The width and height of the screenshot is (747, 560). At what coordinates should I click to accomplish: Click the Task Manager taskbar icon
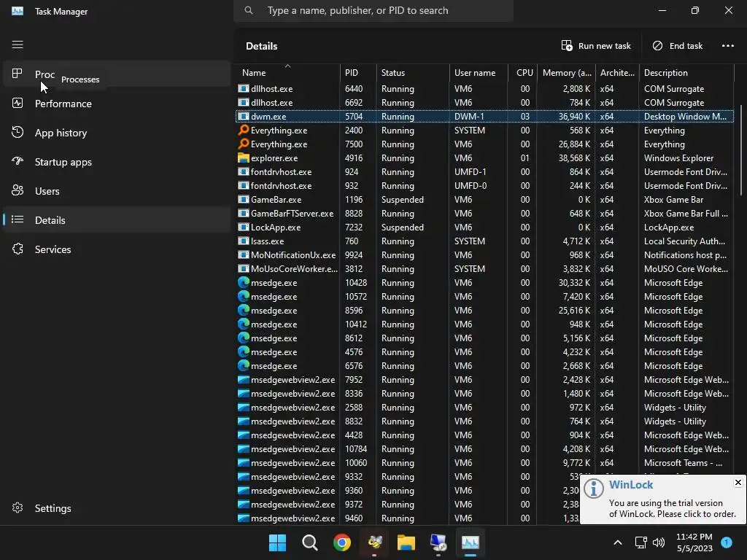pyautogui.click(x=471, y=542)
